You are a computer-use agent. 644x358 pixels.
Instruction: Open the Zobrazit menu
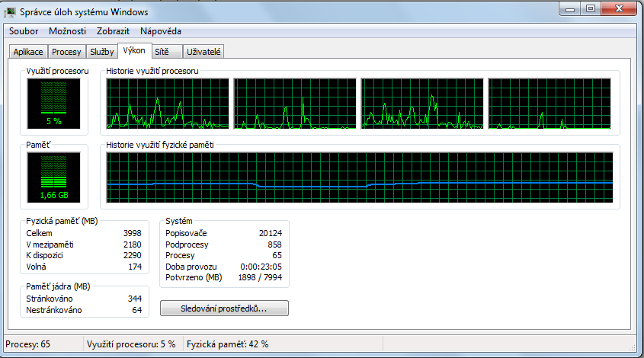point(113,31)
